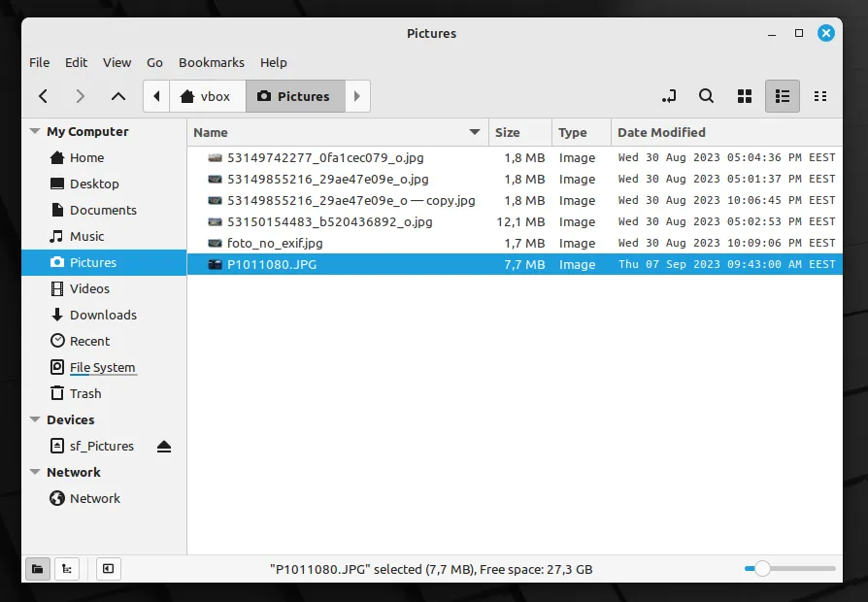This screenshot has height=602, width=868.
Task: Toggle location entry icon in toolbar
Action: pyautogui.click(x=669, y=96)
